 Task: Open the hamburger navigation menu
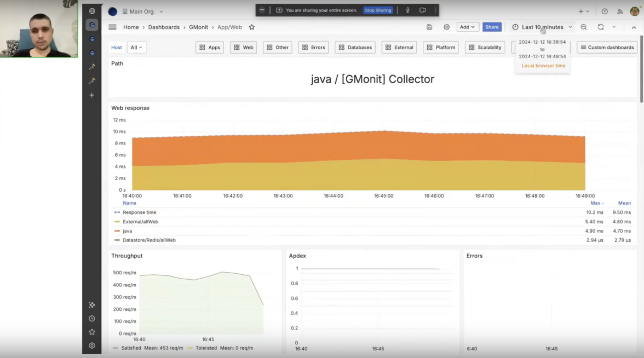coord(112,27)
